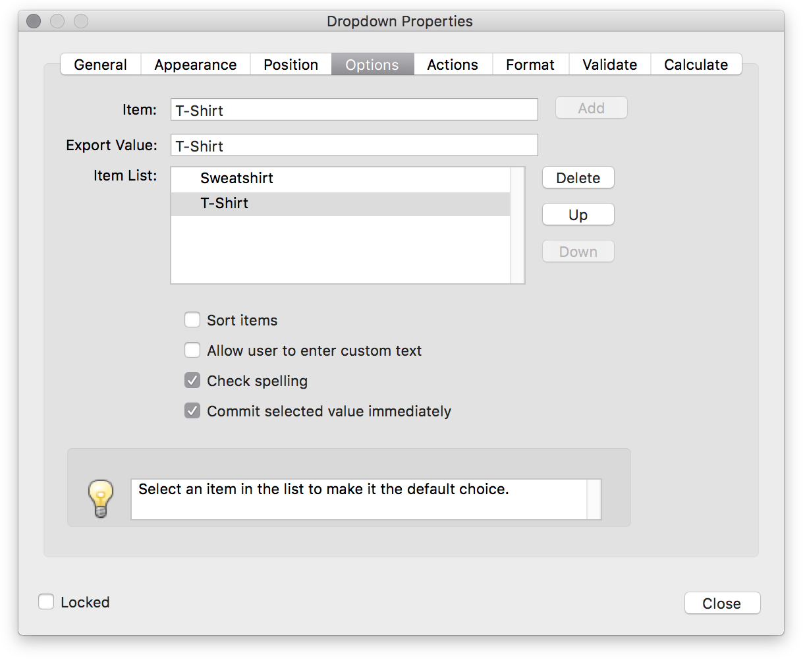805x672 pixels.
Task: Close the Dropdown Properties dialog
Action: coord(722,603)
